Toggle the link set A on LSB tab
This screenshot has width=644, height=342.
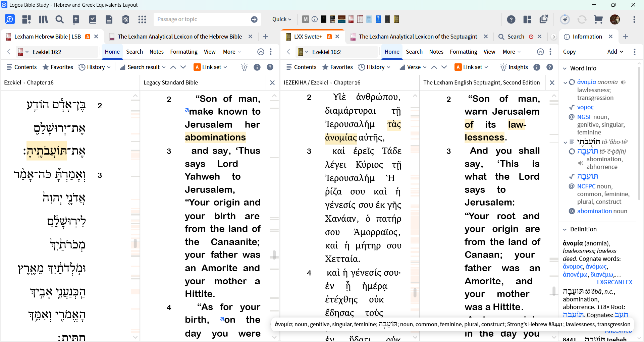tap(88, 37)
